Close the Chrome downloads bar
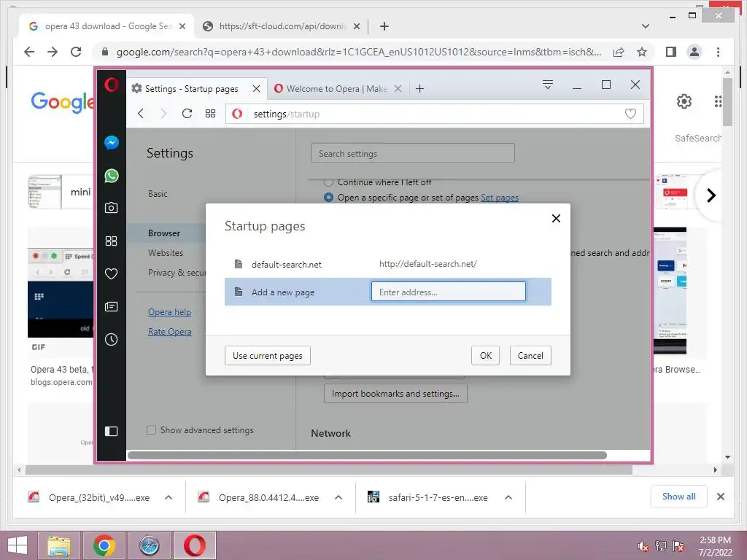Viewport: 747px width, 560px height. 720,497
